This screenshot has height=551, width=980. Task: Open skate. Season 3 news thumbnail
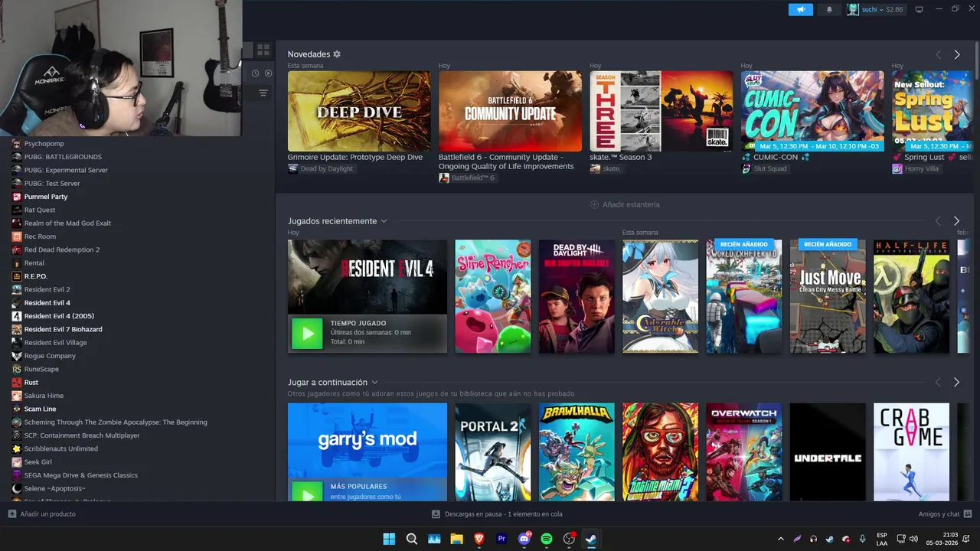(x=661, y=112)
